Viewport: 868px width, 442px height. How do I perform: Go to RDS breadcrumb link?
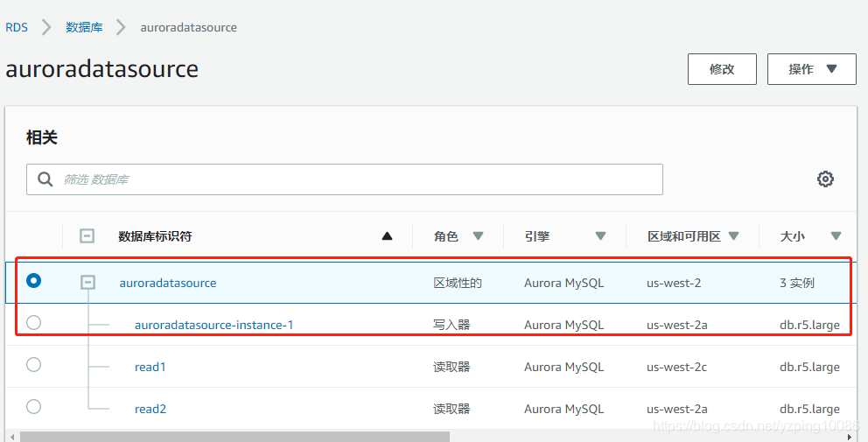(17, 27)
